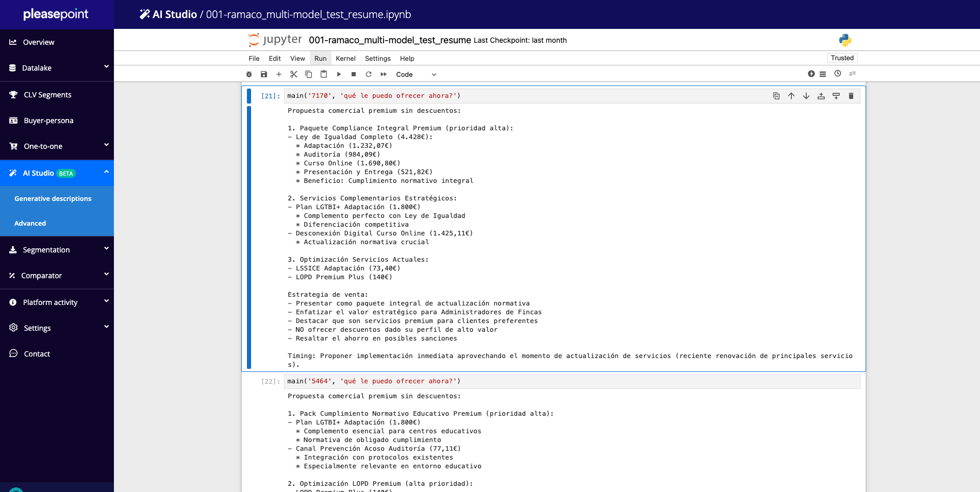Interrupt the kernel with stop icon
The width and height of the screenshot is (980, 492).
coord(354,74)
